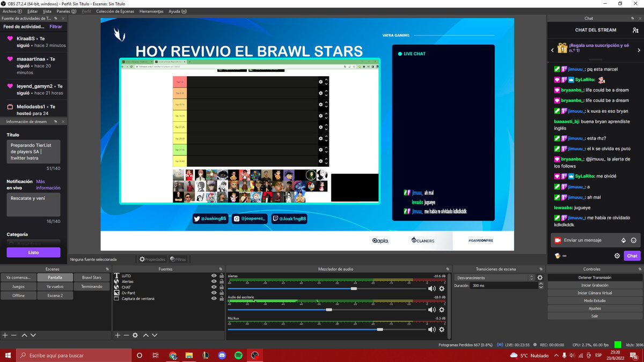The image size is (644, 362).
Task: Toggle visibility of the Ov Pant source
Action: click(214, 293)
